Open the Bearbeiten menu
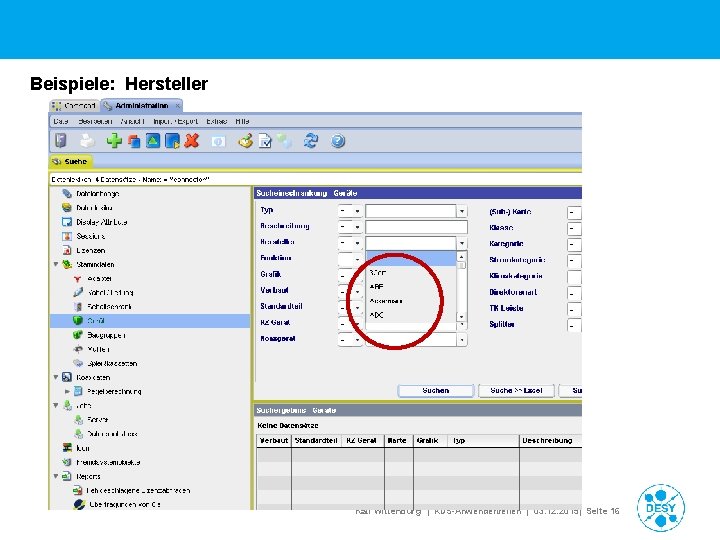Screen dimensions: 720x540 tap(95, 121)
